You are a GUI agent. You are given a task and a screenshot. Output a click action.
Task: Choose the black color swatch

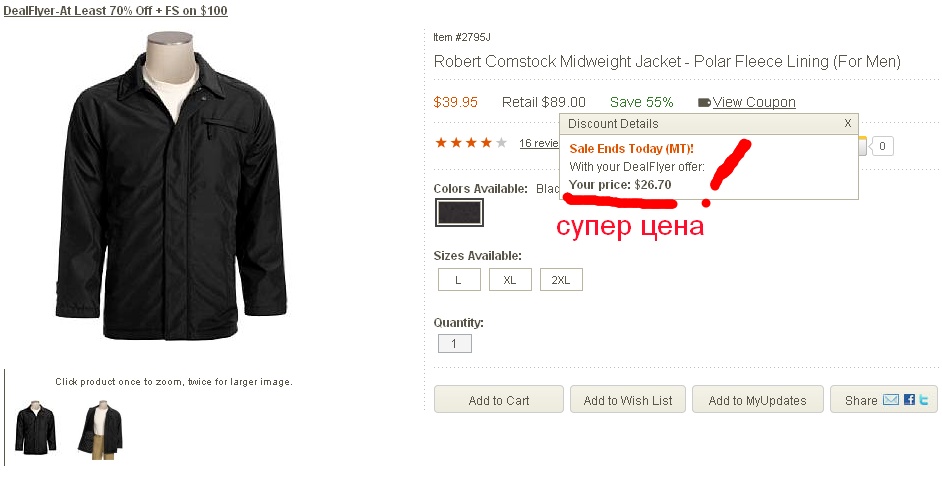(x=459, y=213)
